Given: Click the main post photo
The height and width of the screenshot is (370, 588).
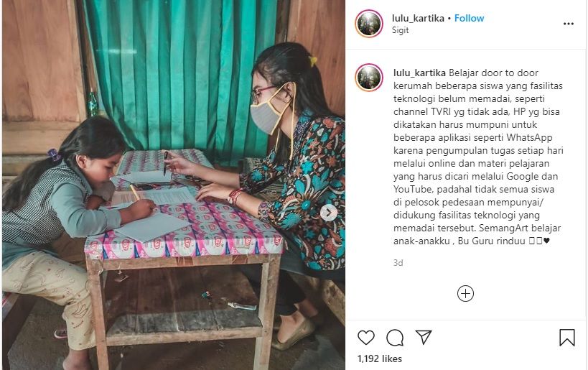Looking at the screenshot, I should [x=174, y=185].
